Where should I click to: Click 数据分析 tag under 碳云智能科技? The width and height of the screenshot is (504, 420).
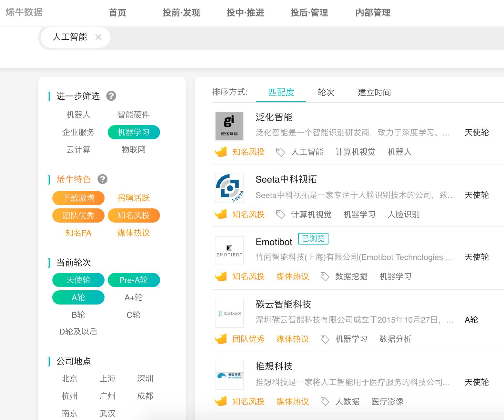(396, 339)
